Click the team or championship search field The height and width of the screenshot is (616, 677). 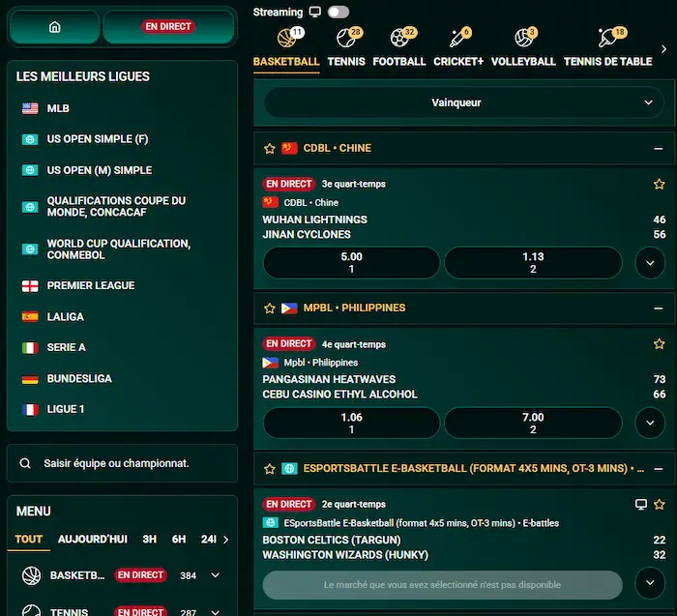tap(122, 464)
